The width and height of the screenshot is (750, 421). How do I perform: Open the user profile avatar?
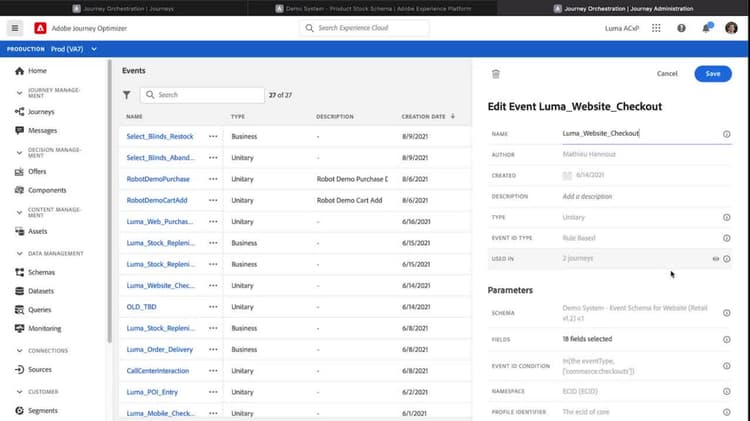point(731,28)
